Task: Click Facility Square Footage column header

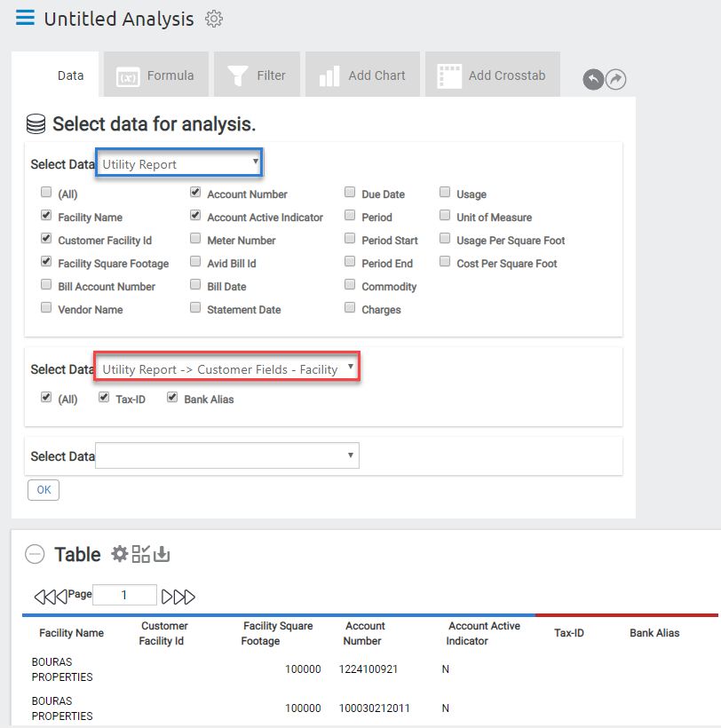Action: pyautogui.click(x=277, y=633)
